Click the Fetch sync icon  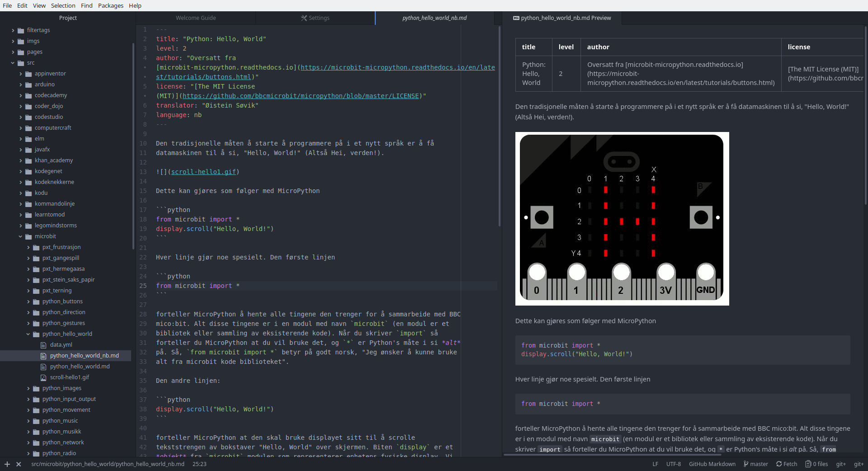(x=779, y=464)
